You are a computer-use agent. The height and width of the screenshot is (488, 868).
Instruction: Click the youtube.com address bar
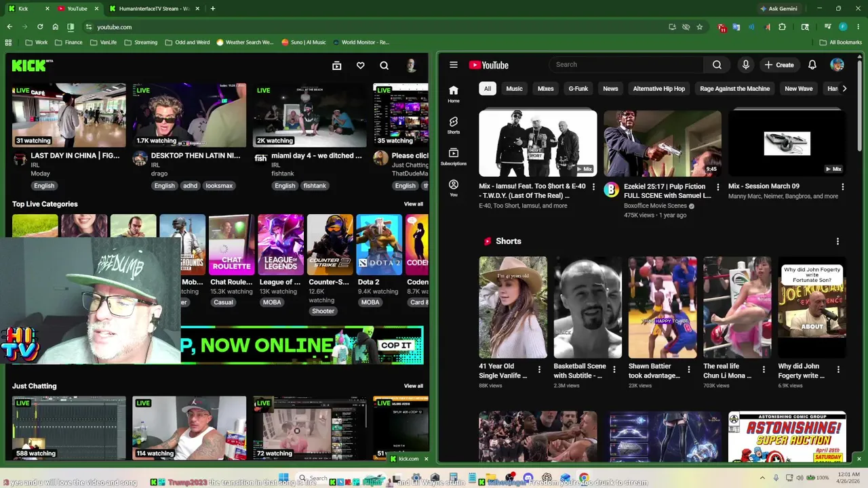373,27
